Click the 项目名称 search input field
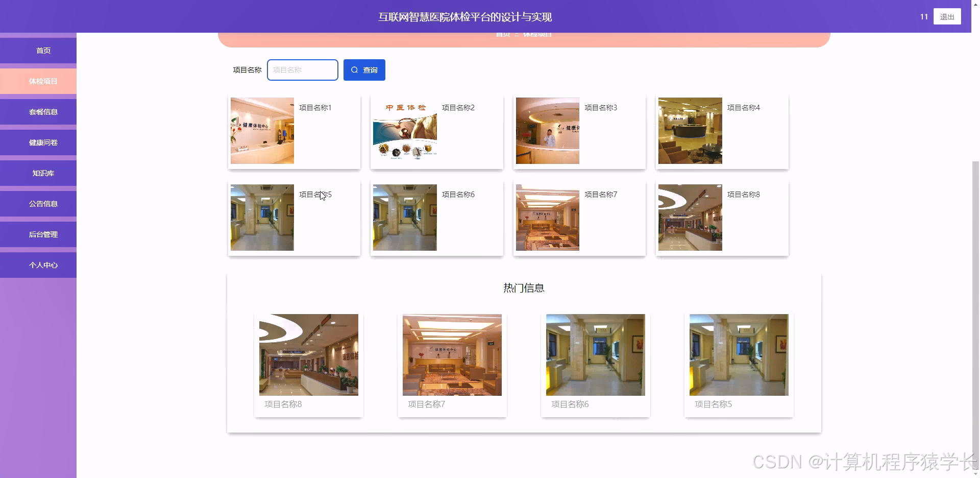The image size is (980, 478). point(302,70)
